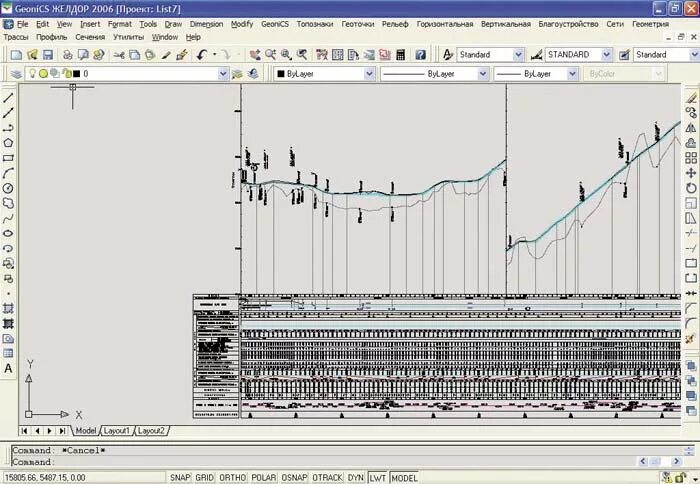Open the Standard table style dropdown
Viewport: 700px width, 484px height.
694,55
